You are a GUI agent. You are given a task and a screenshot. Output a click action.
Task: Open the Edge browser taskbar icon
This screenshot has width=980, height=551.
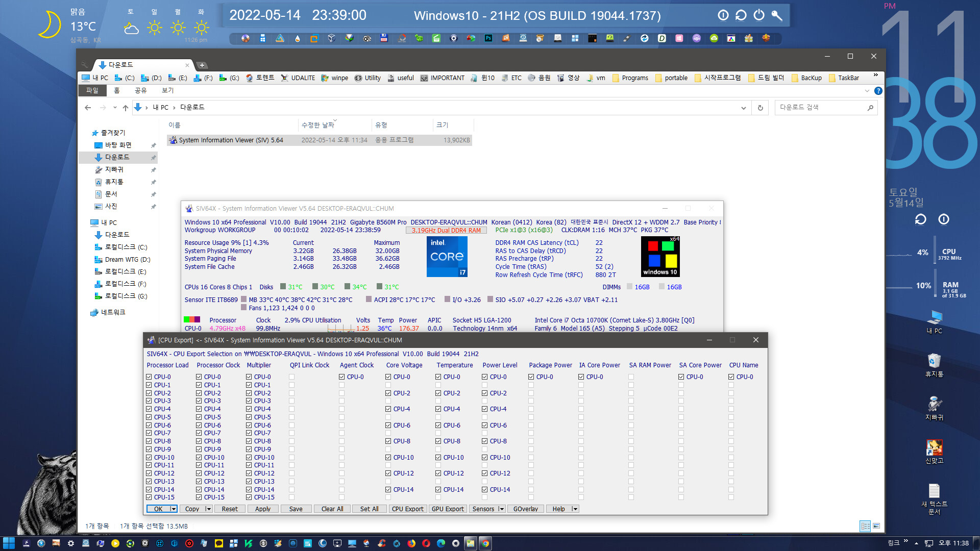(x=441, y=543)
